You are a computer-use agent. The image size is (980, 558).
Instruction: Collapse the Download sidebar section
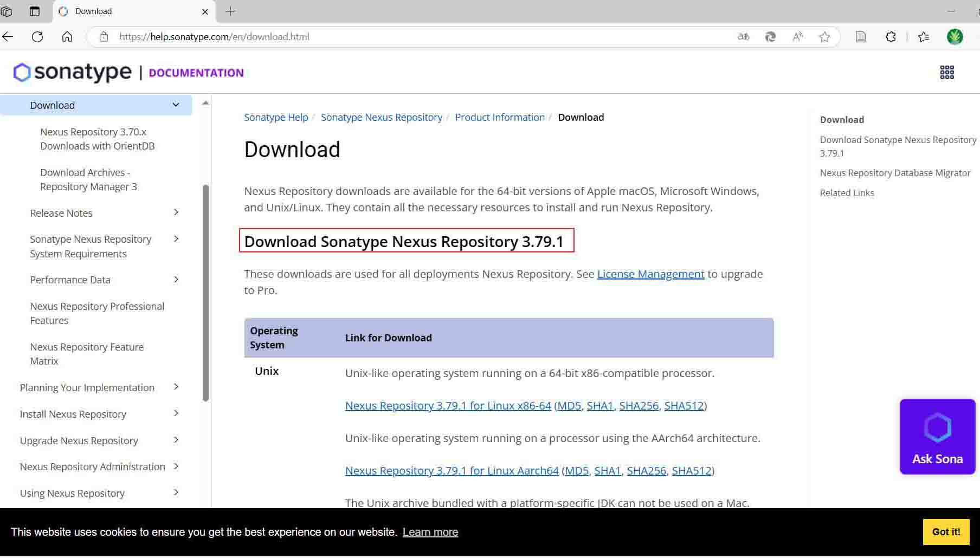(176, 105)
